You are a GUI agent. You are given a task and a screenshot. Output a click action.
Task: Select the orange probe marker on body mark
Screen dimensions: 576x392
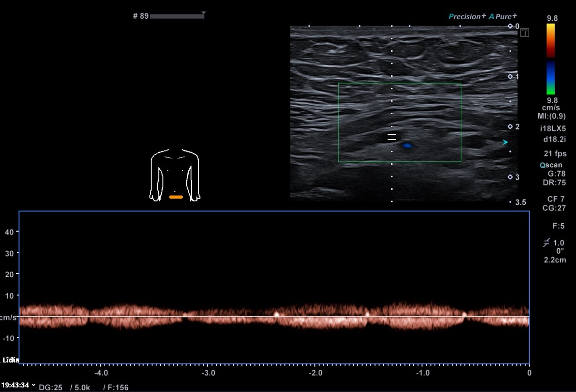pyautogui.click(x=176, y=197)
